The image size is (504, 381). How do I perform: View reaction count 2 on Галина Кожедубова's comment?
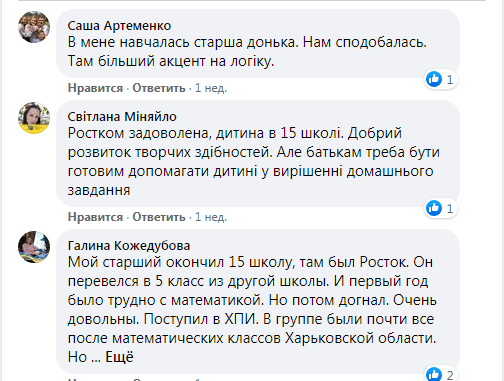click(x=450, y=375)
